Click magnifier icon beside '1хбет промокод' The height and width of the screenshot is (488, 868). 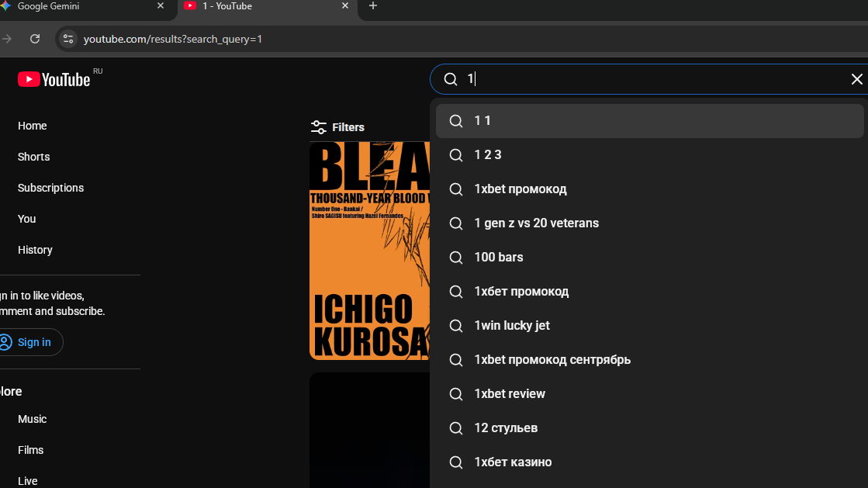click(x=456, y=292)
